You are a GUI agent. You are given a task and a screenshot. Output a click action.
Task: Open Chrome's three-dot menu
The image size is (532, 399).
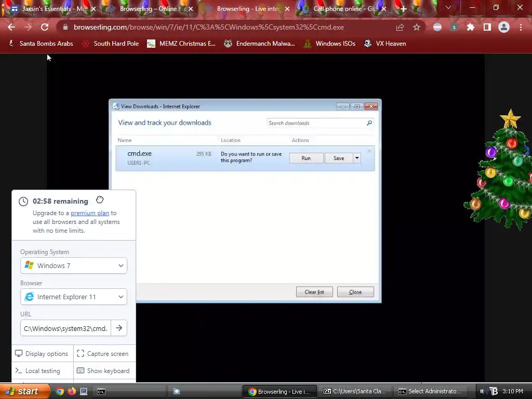[x=521, y=27]
